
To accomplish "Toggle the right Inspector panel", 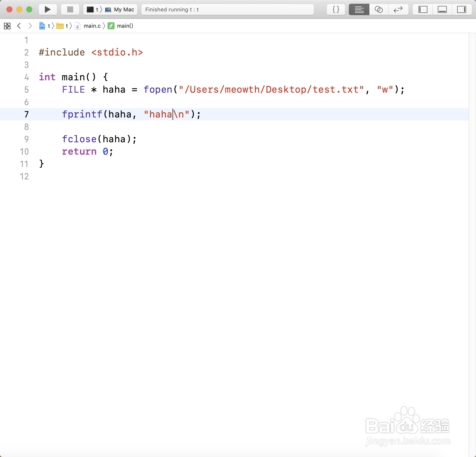I will point(461,9).
